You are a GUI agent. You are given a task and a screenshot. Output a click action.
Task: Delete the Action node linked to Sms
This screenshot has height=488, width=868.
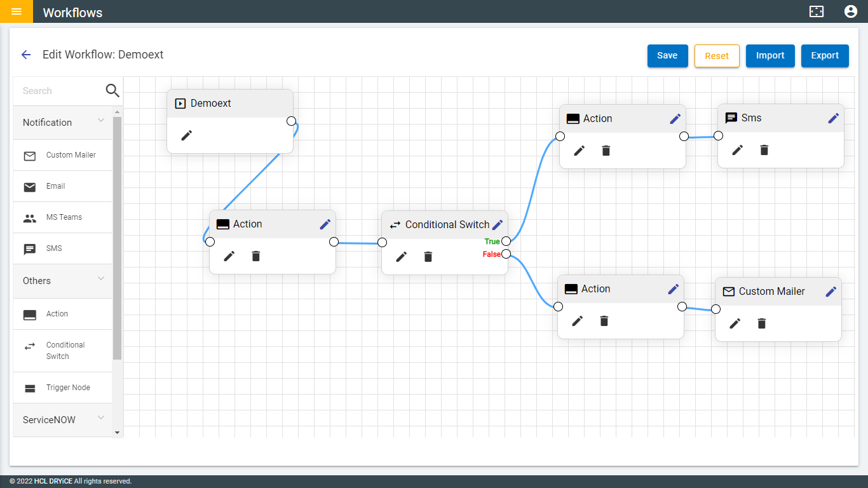pyautogui.click(x=606, y=151)
